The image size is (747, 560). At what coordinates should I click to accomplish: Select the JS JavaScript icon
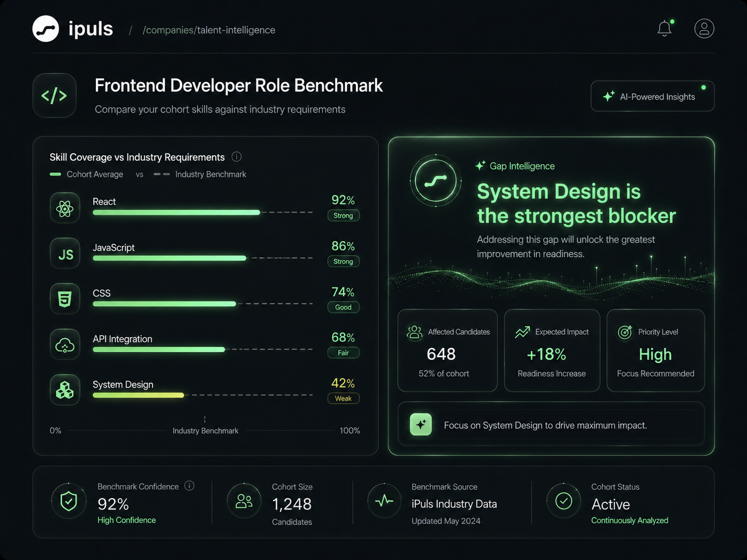(65, 253)
